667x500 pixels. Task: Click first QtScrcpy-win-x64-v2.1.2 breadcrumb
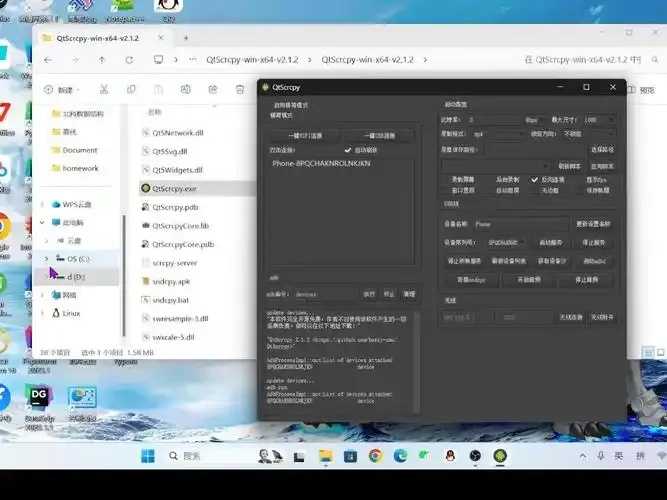click(x=252, y=60)
